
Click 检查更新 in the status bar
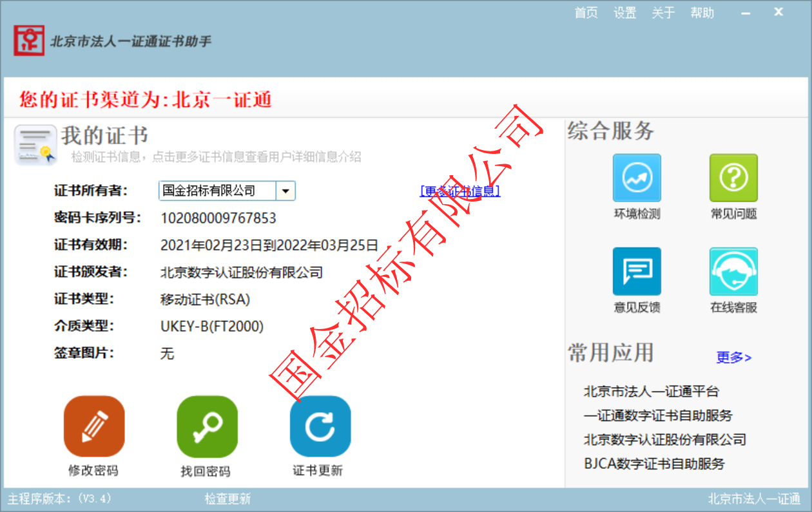click(x=227, y=499)
